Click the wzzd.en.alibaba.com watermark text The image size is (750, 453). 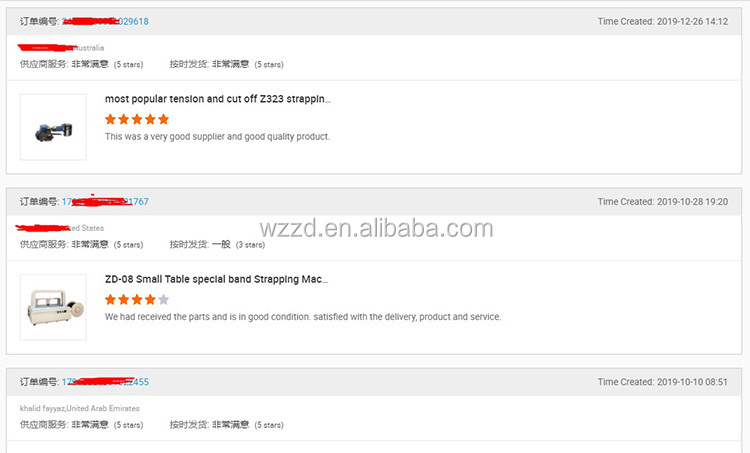(x=376, y=228)
